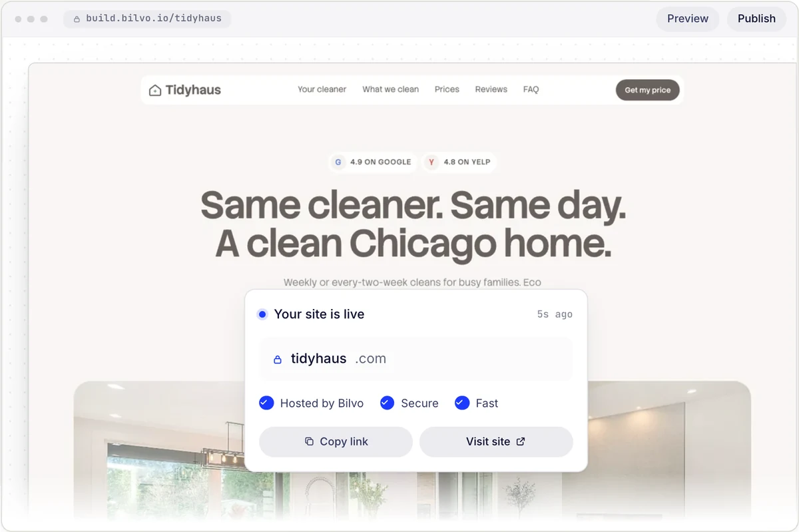Screen dimensions: 799x532
Task: Click the Weekly or every-two-week cleans subtext
Action: (x=412, y=282)
